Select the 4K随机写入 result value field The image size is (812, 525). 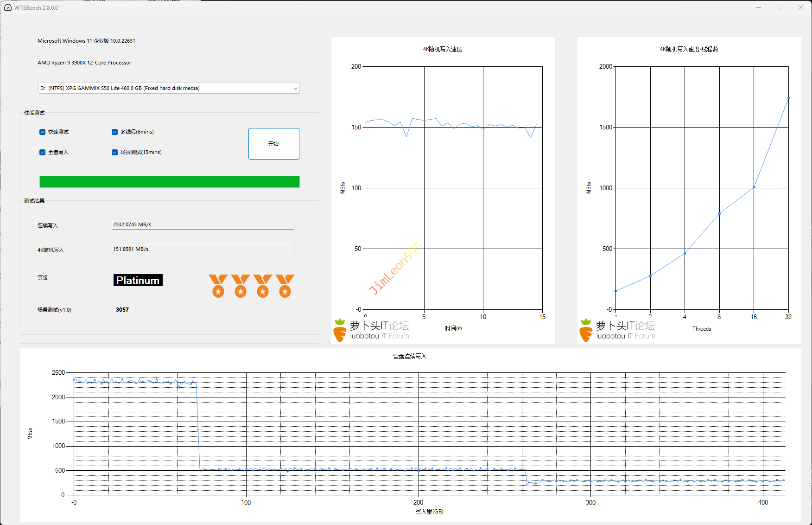click(x=203, y=249)
